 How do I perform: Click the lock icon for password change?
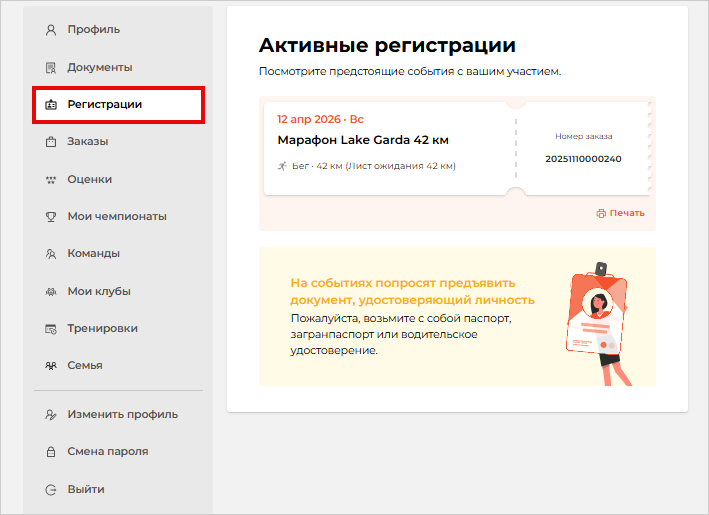pos(51,452)
